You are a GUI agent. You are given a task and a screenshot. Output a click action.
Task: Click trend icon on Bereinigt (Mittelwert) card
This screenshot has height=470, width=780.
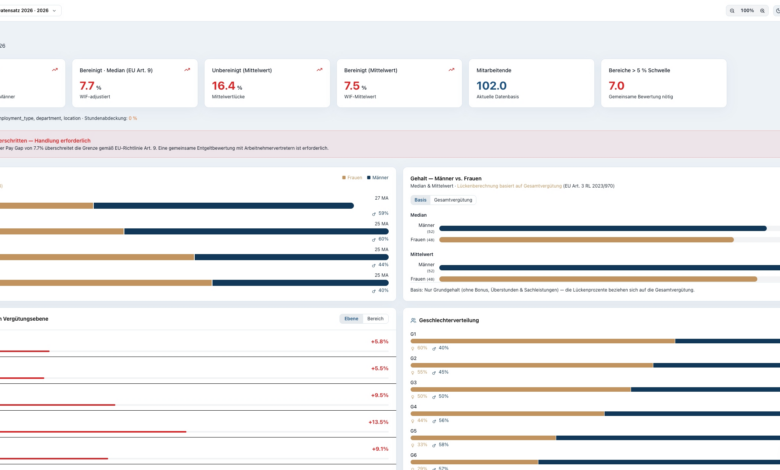click(451, 70)
